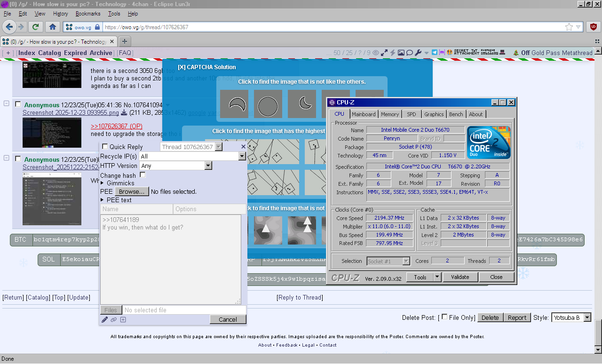Open the CPU-Z Tools dropdown arrow
Screen dimensions: 602x364
coord(437,277)
